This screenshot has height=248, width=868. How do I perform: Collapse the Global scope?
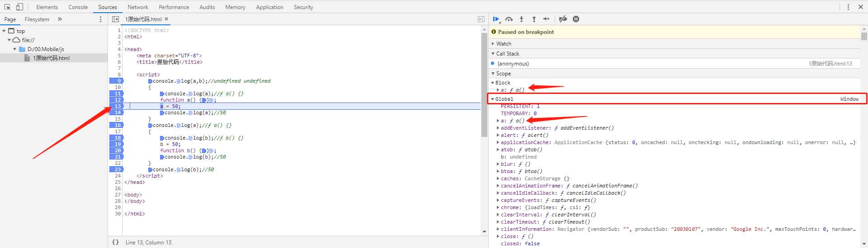492,99
